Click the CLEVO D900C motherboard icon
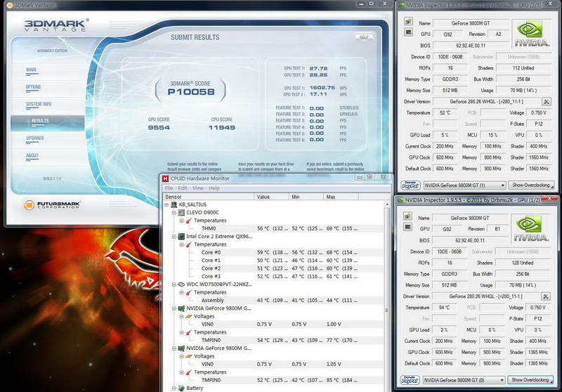Viewport: 562px width, 392px height. tap(181, 212)
